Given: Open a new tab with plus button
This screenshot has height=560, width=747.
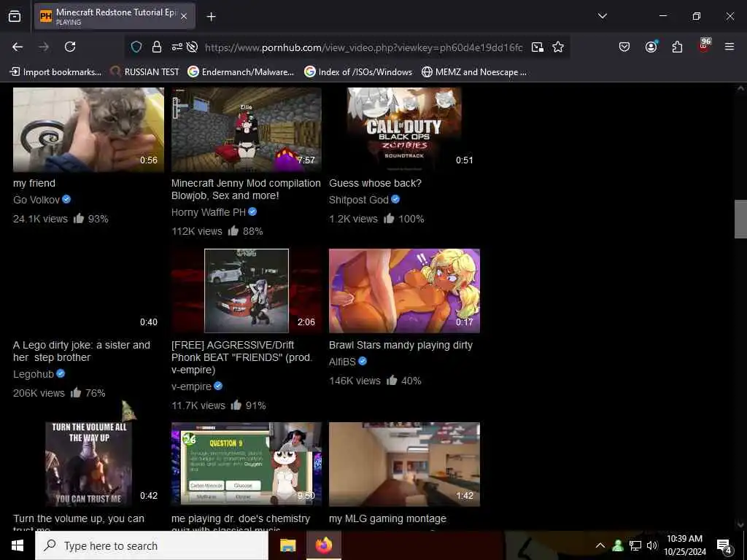Looking at the screenshot, I should (211, 17).
